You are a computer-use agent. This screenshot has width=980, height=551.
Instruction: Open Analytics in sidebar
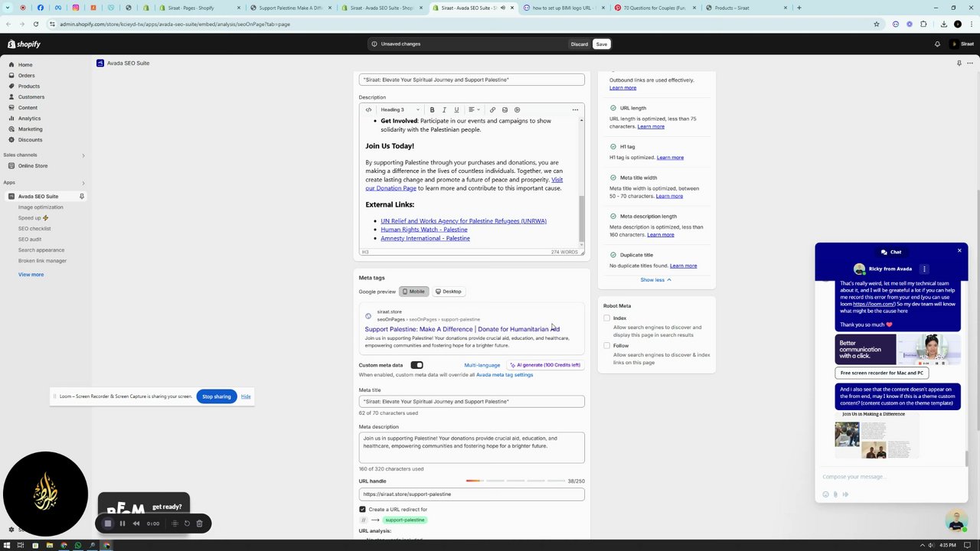tap(29, 119)
